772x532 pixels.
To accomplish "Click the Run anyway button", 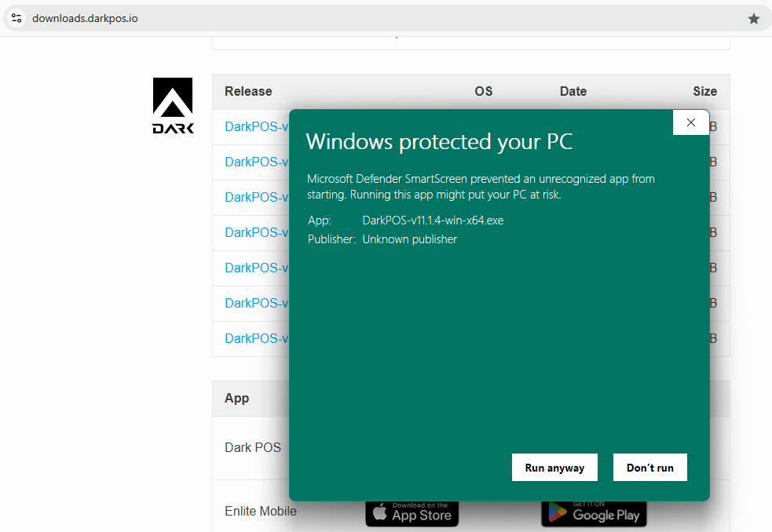I will coord(554,468).
